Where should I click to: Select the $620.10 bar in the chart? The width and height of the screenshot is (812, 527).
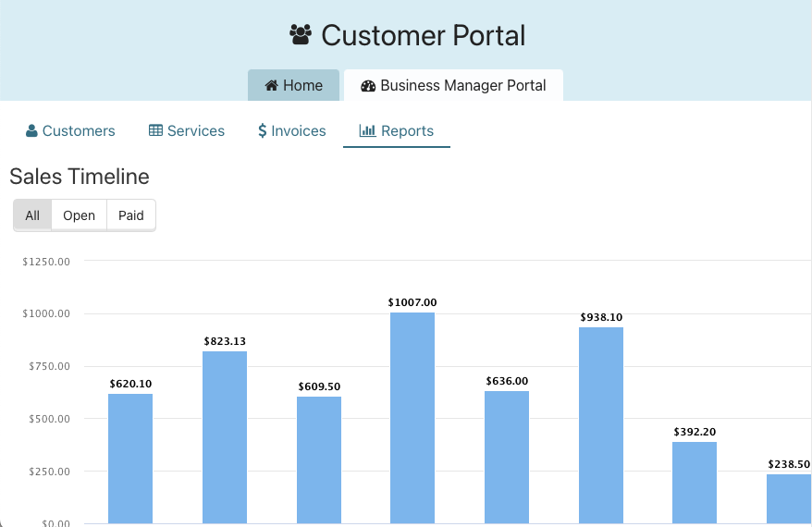(x=130, y=459)
